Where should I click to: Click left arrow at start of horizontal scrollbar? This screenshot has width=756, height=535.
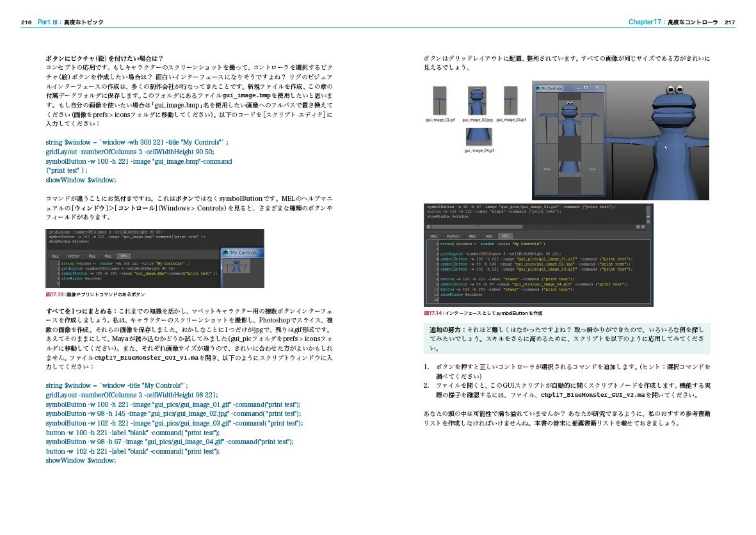pos(428,227)
